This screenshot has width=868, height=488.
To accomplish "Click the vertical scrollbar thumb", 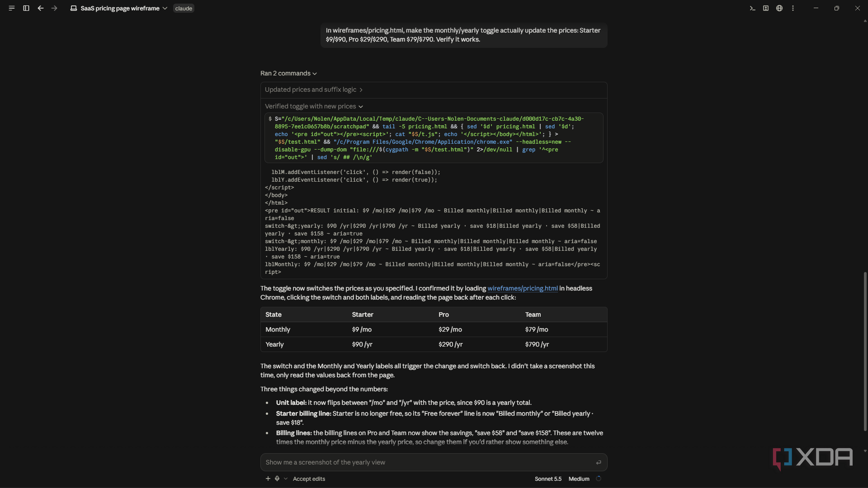I will [x=865, y=351].
